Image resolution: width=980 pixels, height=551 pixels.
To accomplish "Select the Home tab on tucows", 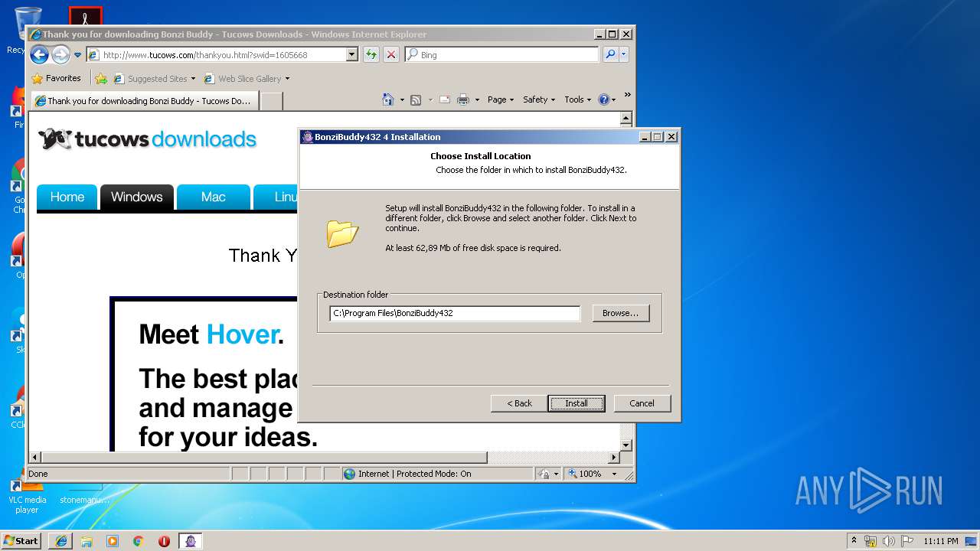I will (67, 197).
